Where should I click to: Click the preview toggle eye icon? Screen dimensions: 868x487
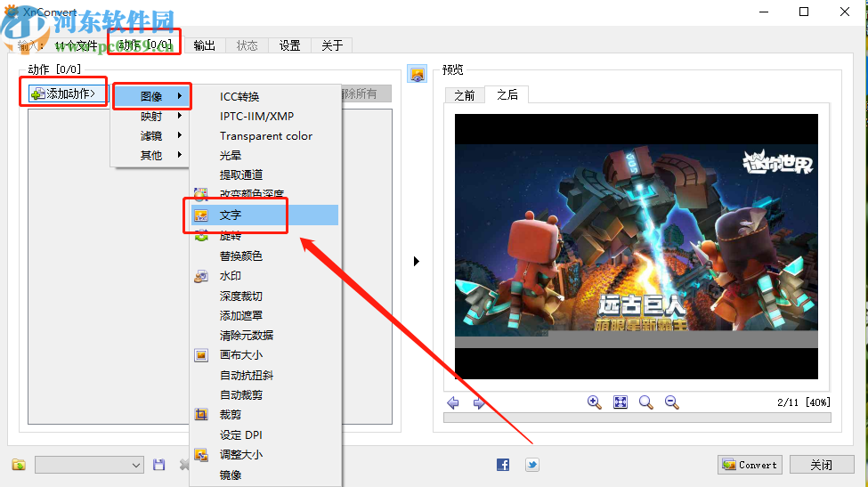point(417,74)
